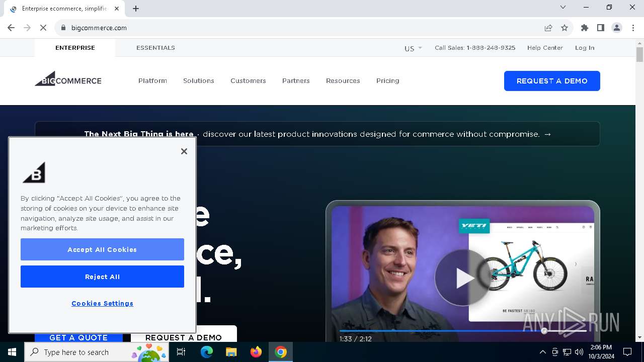Screen dimensions: 644x362
Task: Click the Log In link
Action: tap(585, 48)
